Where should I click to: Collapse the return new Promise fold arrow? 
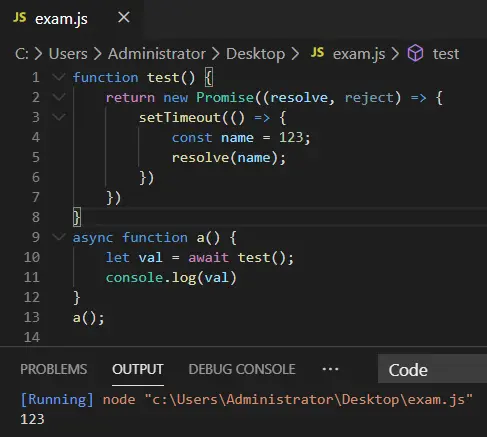click(59, 97)
